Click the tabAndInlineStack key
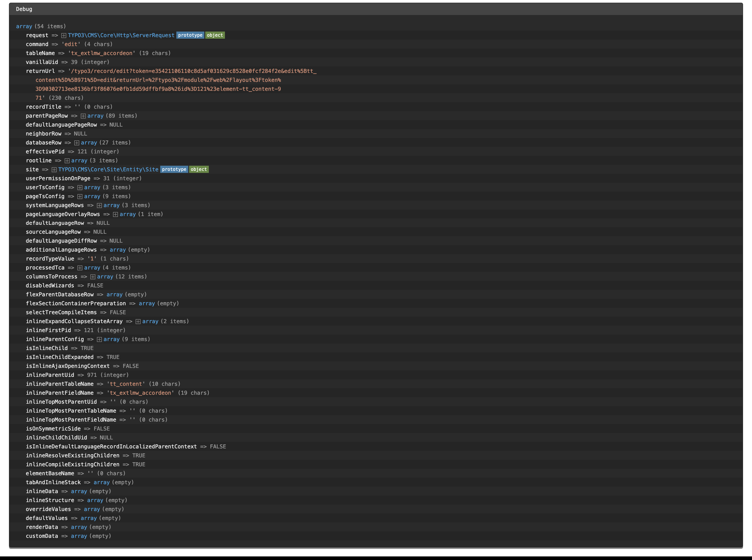This screenshot has height=560, width=752. [53, 482]
